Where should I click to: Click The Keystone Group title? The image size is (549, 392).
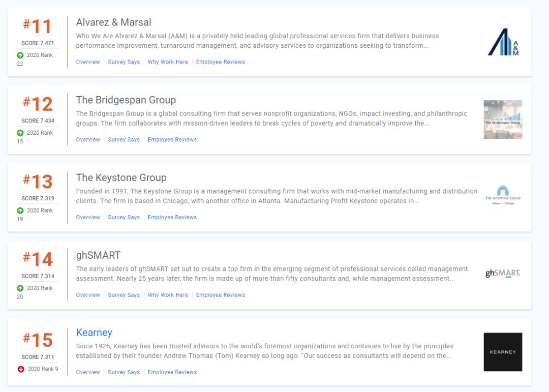121,178
